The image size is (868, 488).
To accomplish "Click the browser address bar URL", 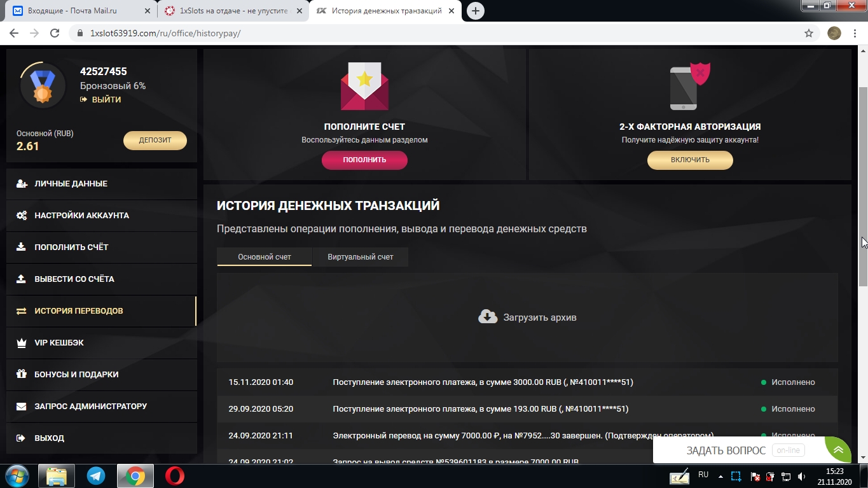I will tap(165, 33).
